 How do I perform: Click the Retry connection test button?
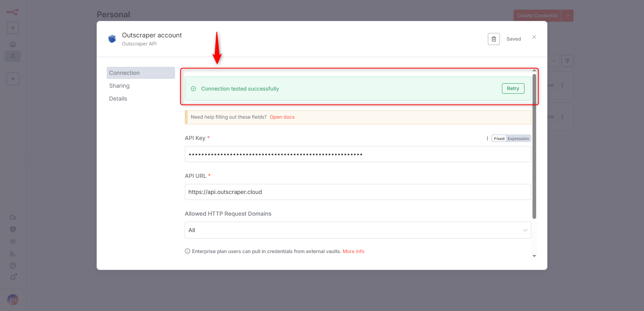pyautogui.click(x=513, y=89)
